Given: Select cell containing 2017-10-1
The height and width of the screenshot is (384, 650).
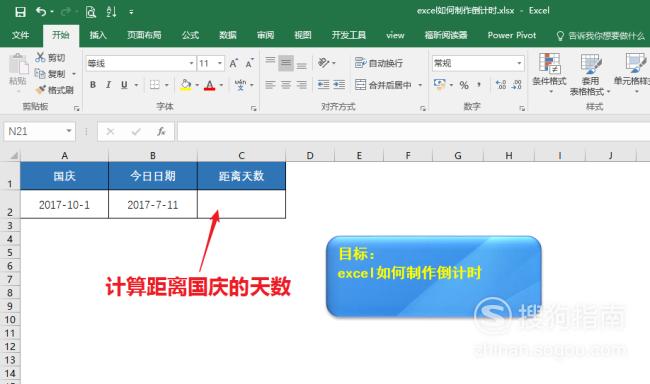Looking at the screenshot, I should tap(64, 204).
